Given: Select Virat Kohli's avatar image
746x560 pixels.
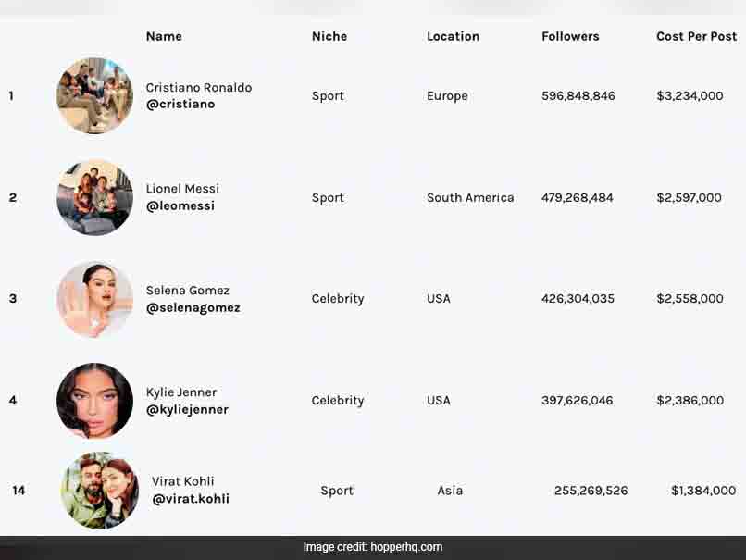Looking at the screenshot, I should coord(100,491).
